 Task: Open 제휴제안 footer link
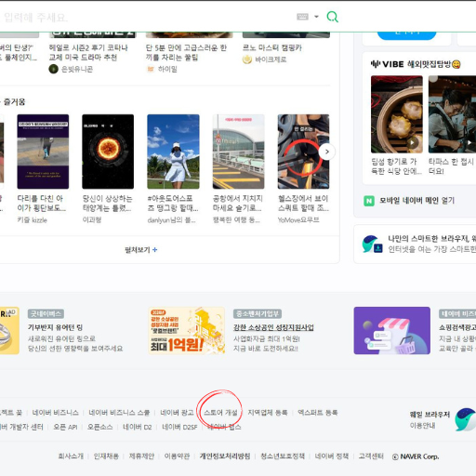pos(141,456)
